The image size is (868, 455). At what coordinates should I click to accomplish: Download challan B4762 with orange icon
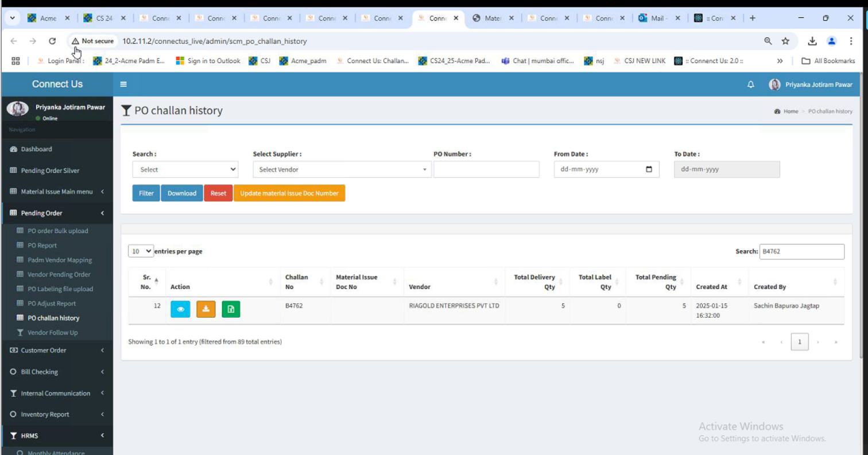(206, 309)
